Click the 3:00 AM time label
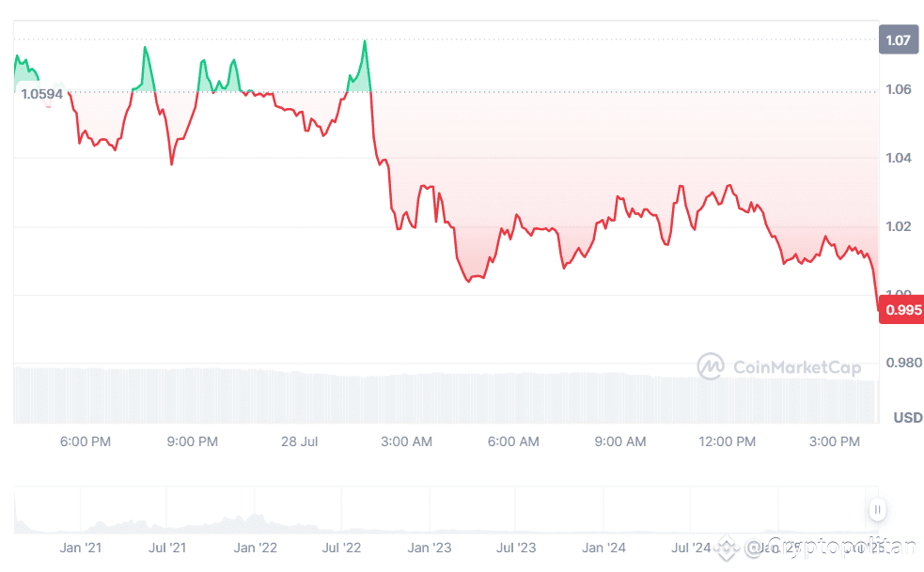Viewport: 924px width, 572px height. point(406,441)
